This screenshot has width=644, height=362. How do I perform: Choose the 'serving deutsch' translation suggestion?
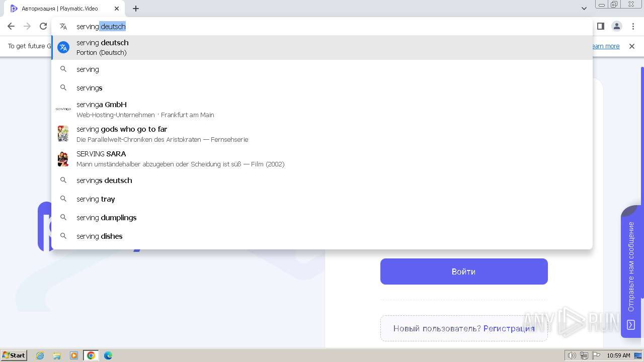click(x=322, y=47)
